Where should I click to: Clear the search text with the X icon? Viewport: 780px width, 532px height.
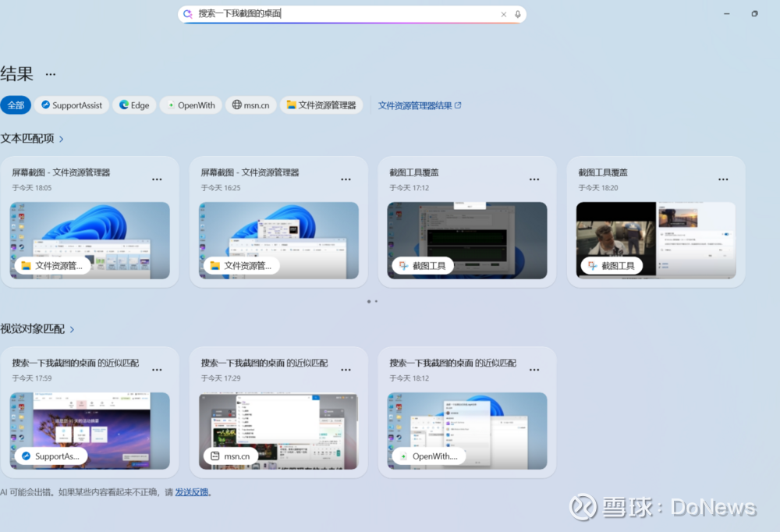503,15
